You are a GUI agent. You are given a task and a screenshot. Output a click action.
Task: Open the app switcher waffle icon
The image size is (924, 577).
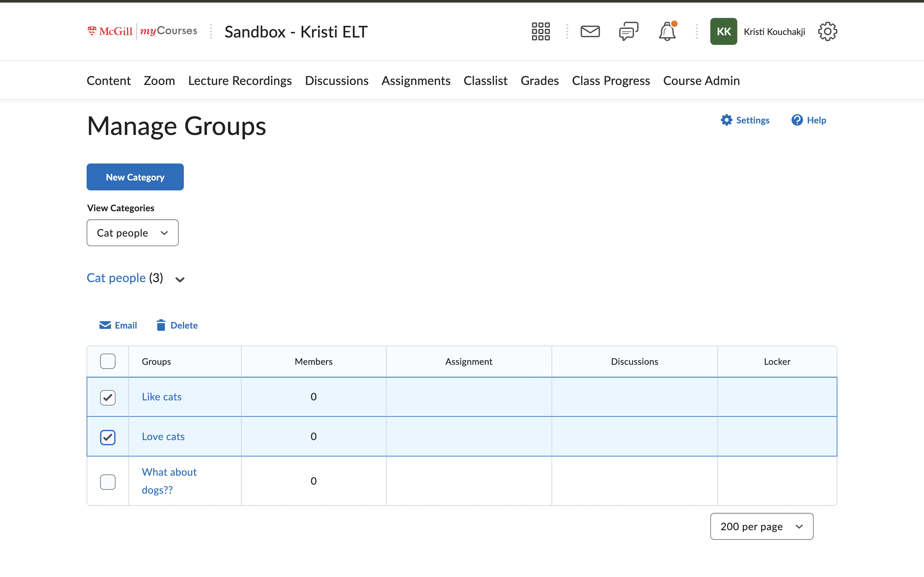pos(540,31)
